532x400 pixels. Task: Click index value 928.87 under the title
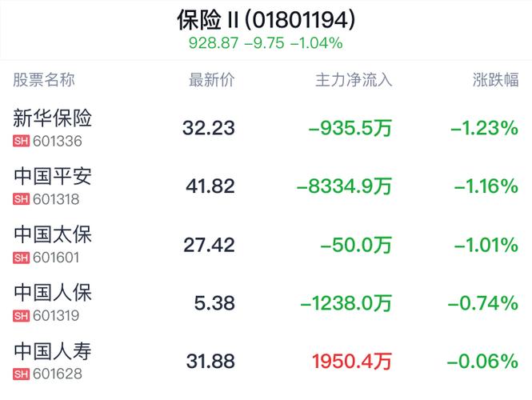214,43
